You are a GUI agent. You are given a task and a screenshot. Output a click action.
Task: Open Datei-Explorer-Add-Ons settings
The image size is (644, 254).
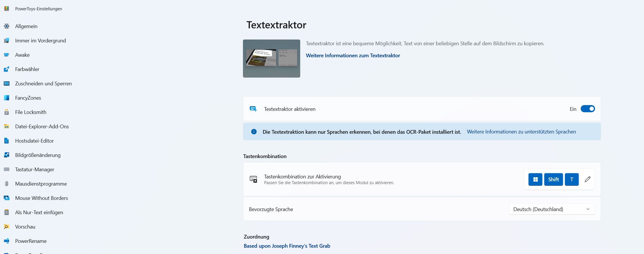42,127
